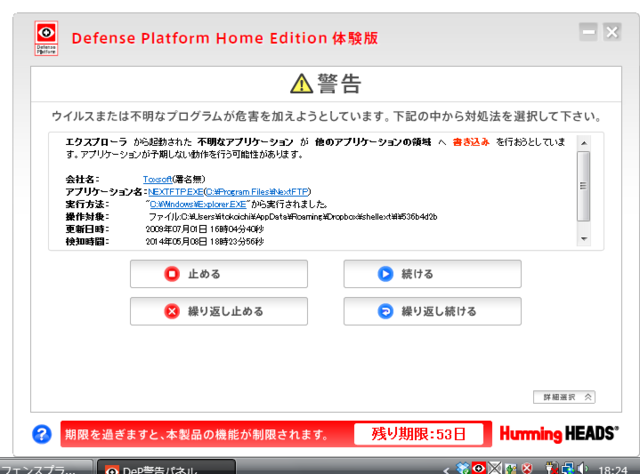Click the 続ける (continue) button
Viewport: 640px width, 474px height.
[x=432, y=274]
